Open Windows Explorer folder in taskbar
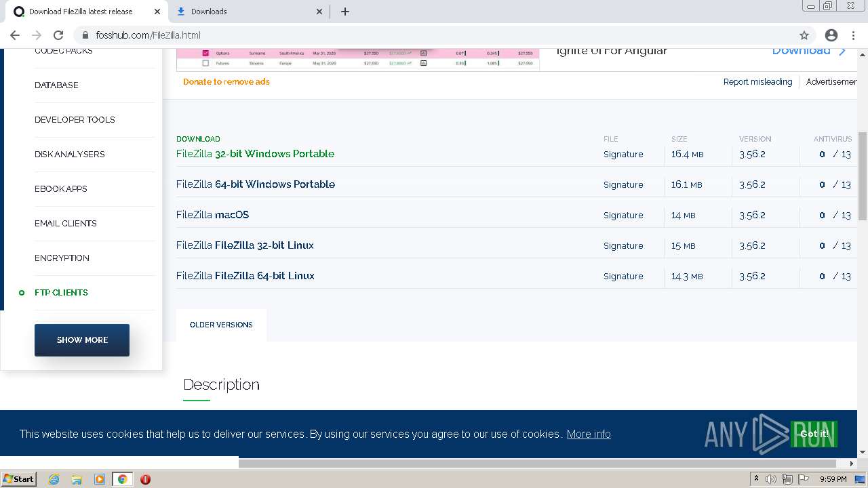868x488 pixels. click(77, 479)
